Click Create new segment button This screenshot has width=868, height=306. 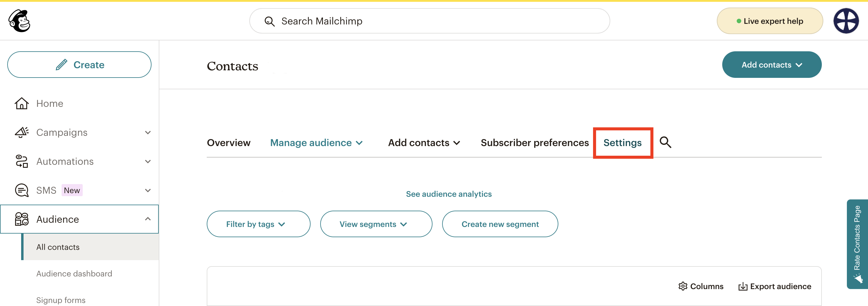(500, 224)
